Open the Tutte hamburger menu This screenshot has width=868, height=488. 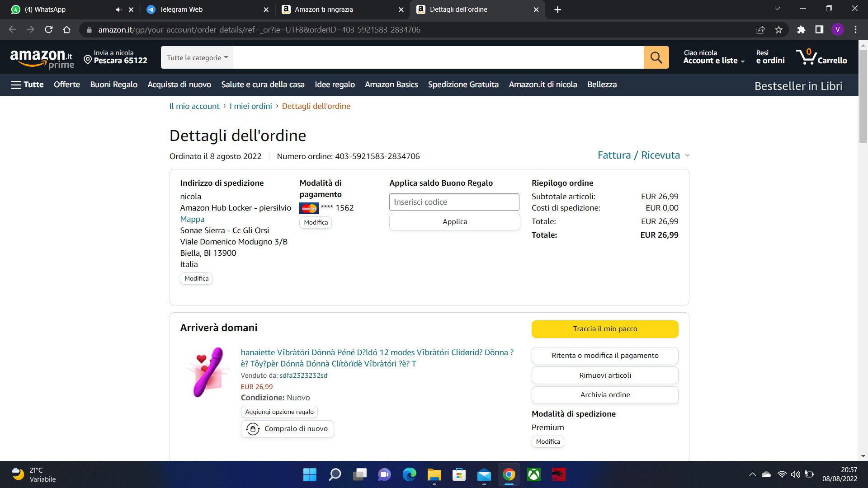(x=27, y=84)
